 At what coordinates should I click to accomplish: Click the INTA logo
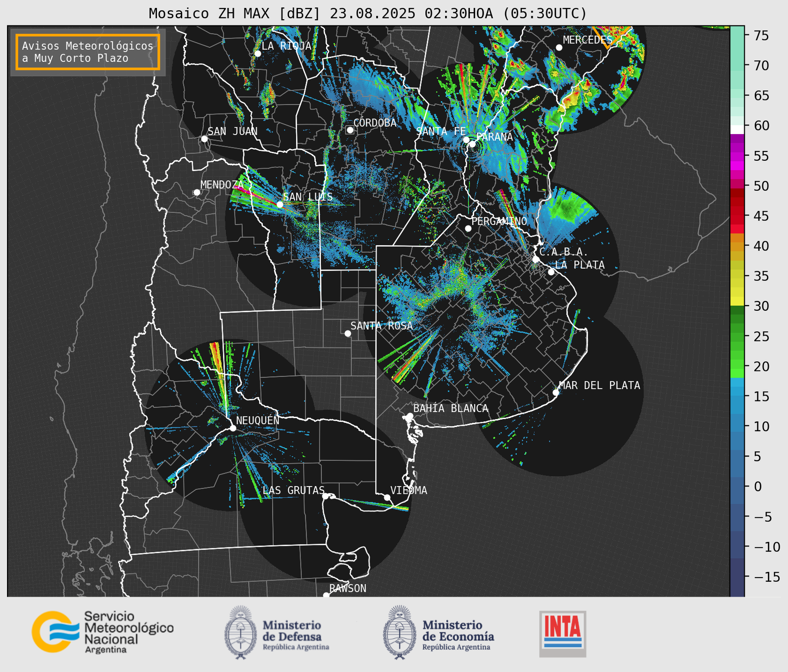563,634
